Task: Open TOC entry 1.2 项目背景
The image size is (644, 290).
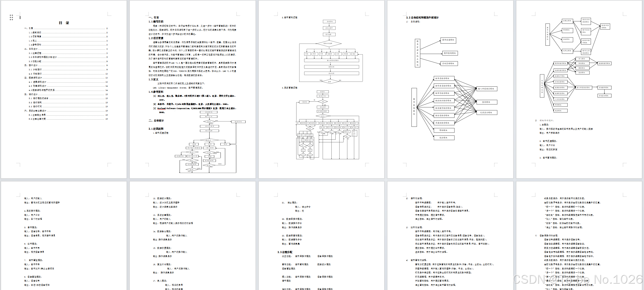Action: point(35,36)
